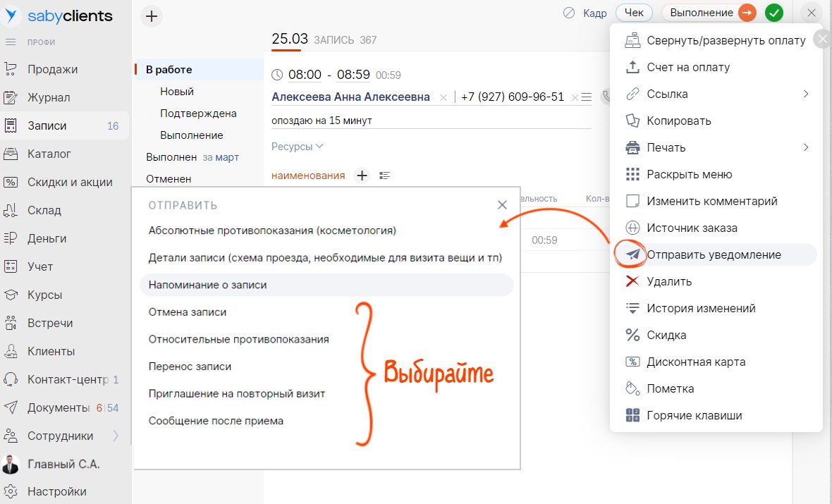Choose Напоминание о записи notification template
Screen dimensions: 832x504
(207, 285)
